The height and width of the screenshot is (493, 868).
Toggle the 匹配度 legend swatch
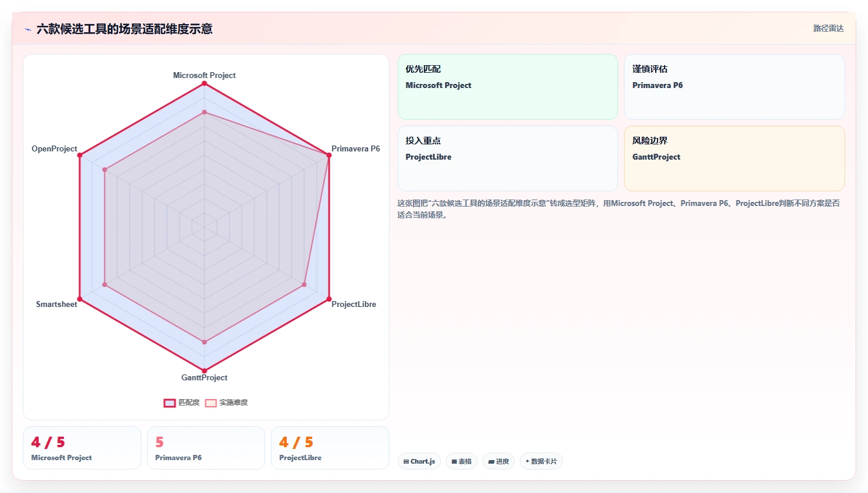[169, 403]
